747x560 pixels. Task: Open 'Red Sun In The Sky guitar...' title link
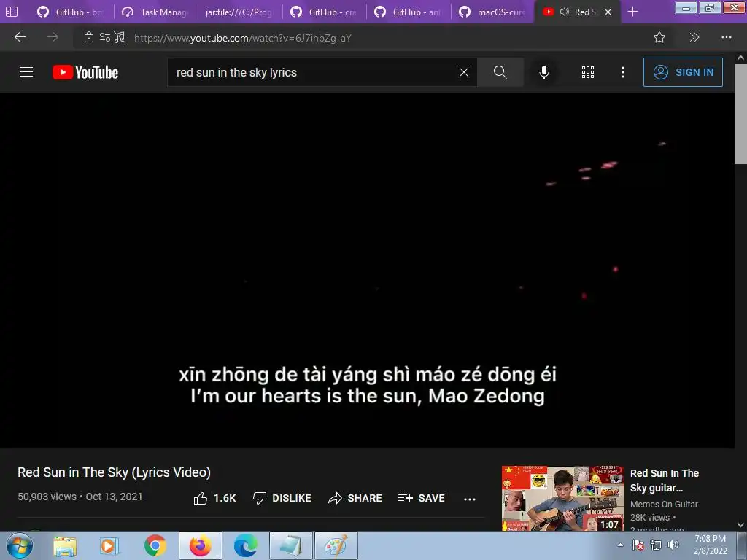(664, 481)
